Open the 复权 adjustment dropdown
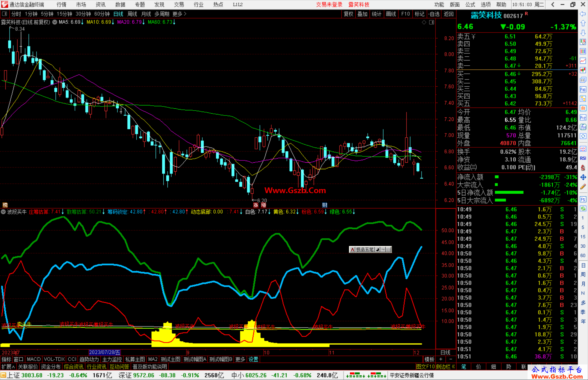The image size is (588, 380). 348,14
